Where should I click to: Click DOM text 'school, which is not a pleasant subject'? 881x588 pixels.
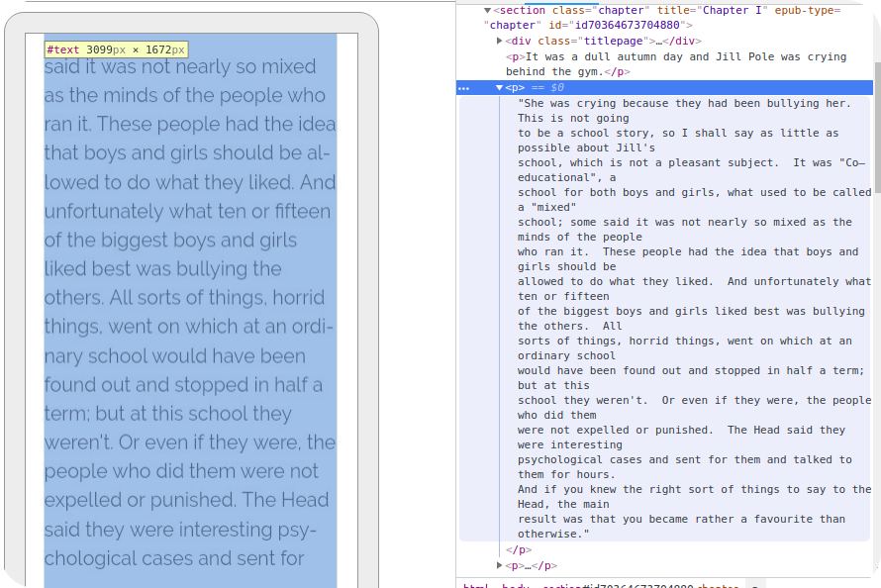click(x=647, y=163)
